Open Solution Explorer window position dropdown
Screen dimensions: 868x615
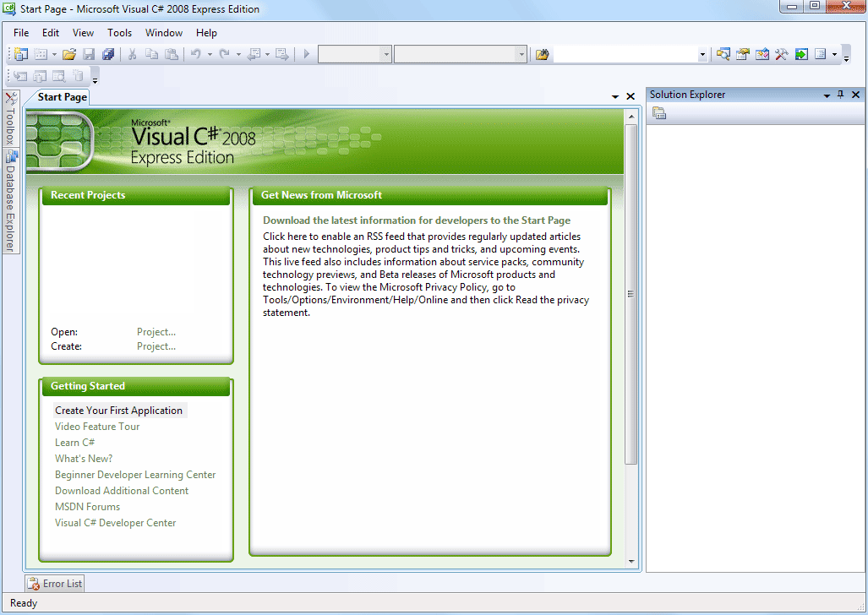point(827,95)
